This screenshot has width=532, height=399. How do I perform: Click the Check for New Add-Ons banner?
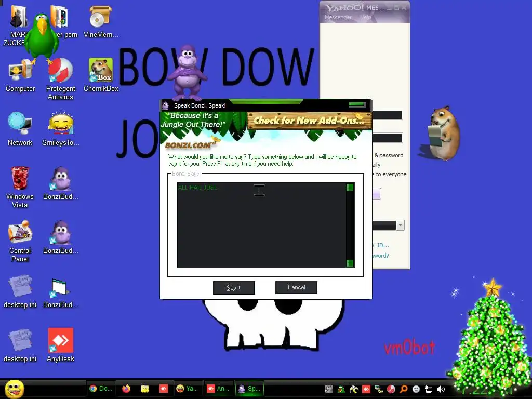tap(309, 121)
